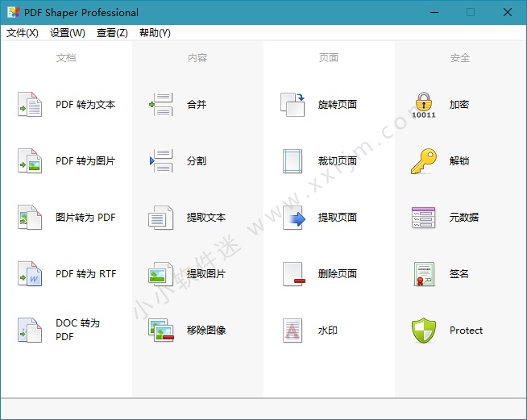Viewport: 527px width, 420px height.
Task: Choose PDF 转为文本 label
Action: (x=85, y=105)
